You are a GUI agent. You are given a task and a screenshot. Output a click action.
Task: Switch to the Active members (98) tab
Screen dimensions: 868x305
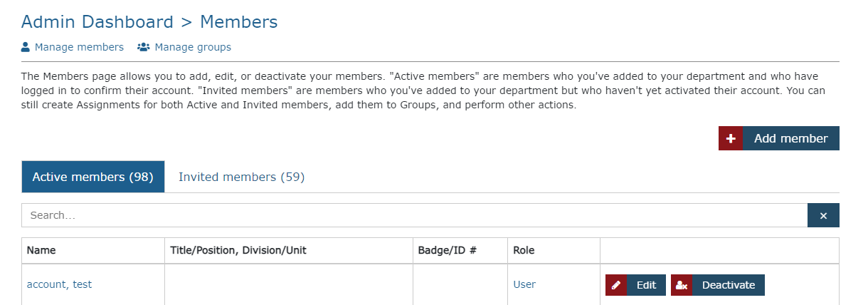[93, 177]
